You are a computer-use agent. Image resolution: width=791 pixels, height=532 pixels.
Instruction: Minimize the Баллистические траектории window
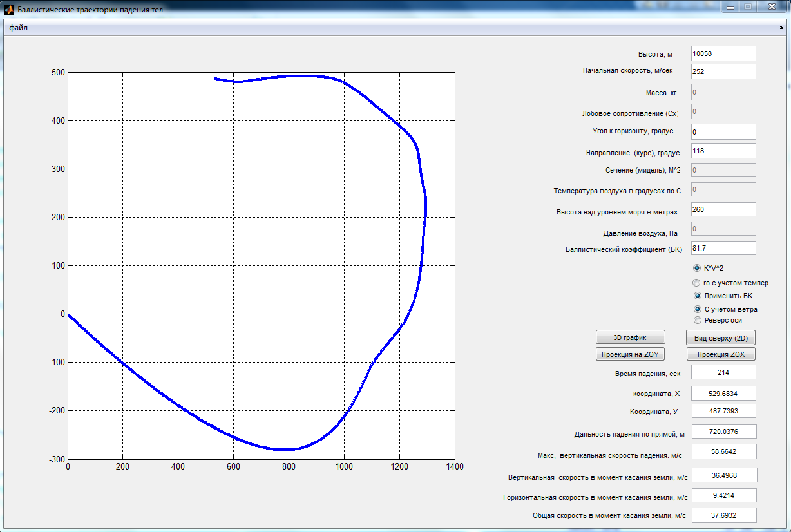tap(730, 6)
